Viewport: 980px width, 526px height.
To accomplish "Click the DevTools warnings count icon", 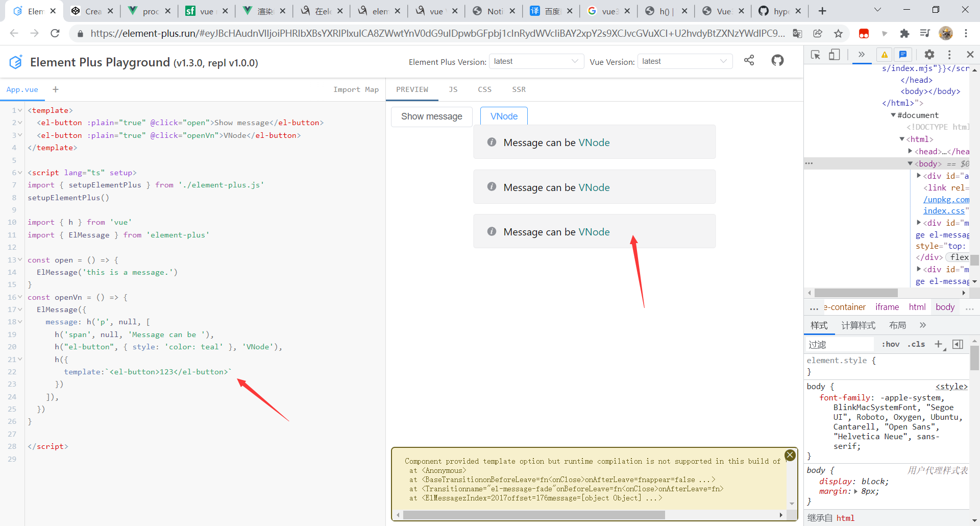I will click(x=885, y=55).
